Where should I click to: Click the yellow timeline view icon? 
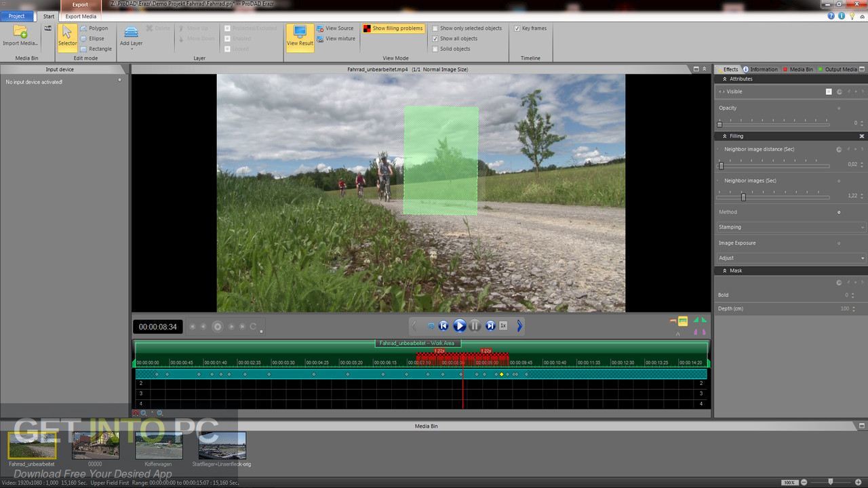683,321
